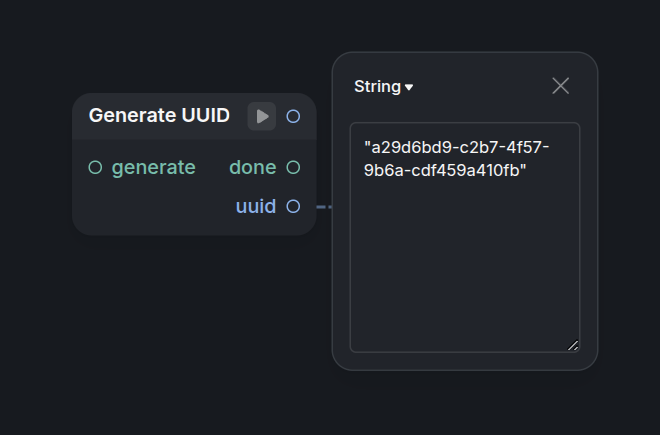Image resolution: width=660 pixels, height=435 pixels.
Task: Focus the empty space inside the value textarea
Action: point(465,265)
